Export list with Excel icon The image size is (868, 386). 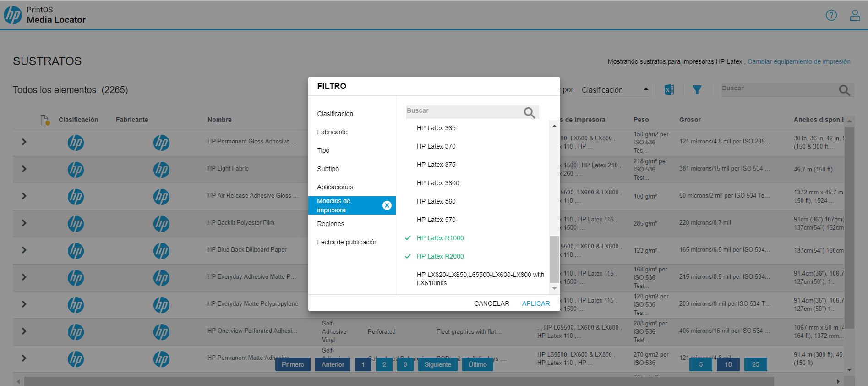(x=669, y=90)
